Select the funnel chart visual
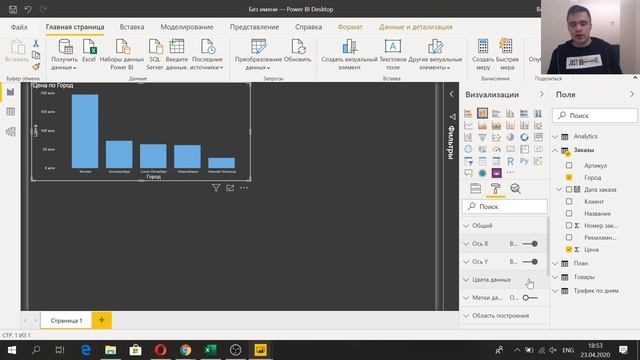Image resolution: width=640 pixels, height=360 pixels. pyautogui.click(x=482, y=137)
